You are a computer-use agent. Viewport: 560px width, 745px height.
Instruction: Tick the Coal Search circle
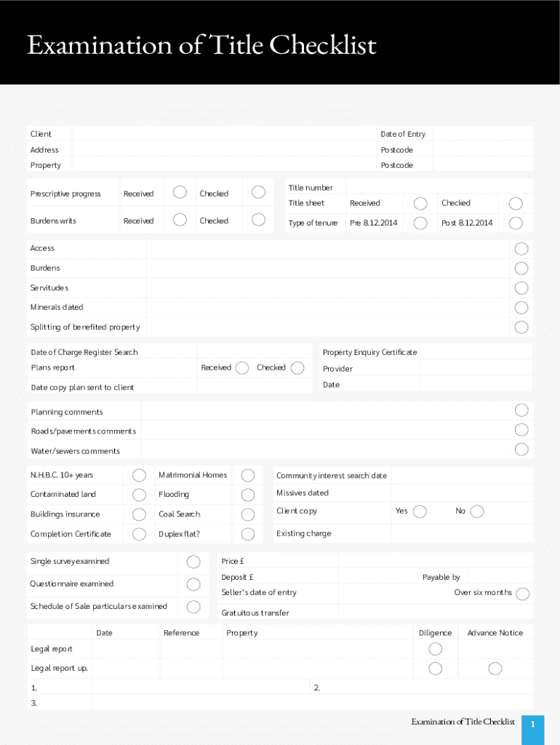[x=248, y=514]
